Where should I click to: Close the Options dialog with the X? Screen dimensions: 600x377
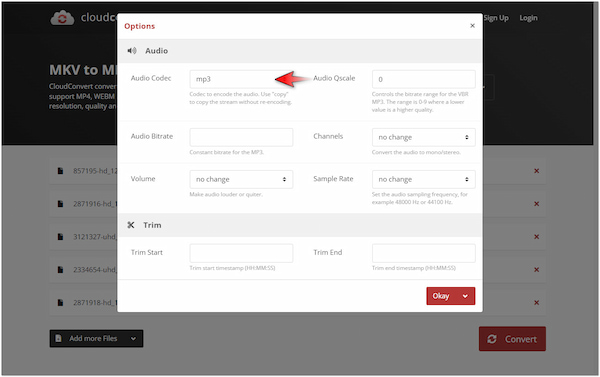click(472, 26)
